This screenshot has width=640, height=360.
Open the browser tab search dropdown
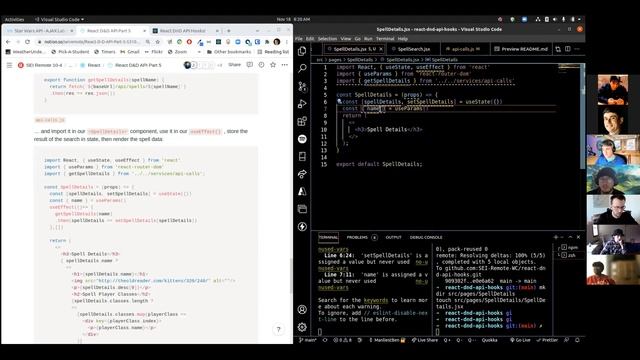[258, 31]
